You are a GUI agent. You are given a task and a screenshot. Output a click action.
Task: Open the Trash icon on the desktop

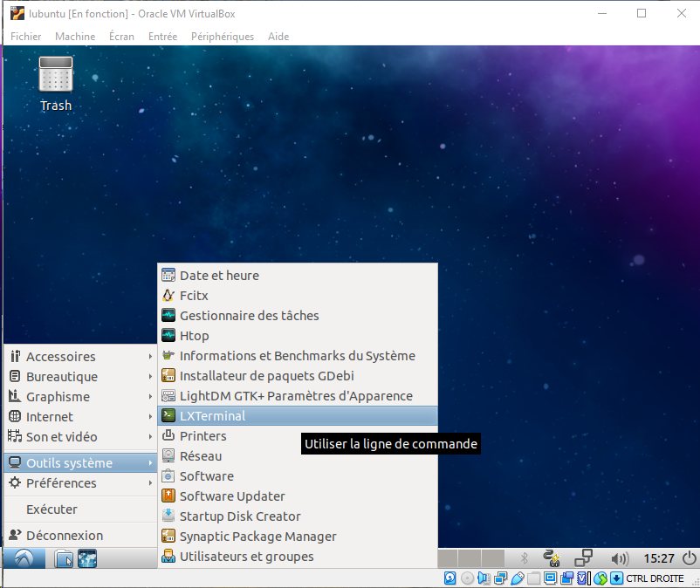[x=56, y=81]
